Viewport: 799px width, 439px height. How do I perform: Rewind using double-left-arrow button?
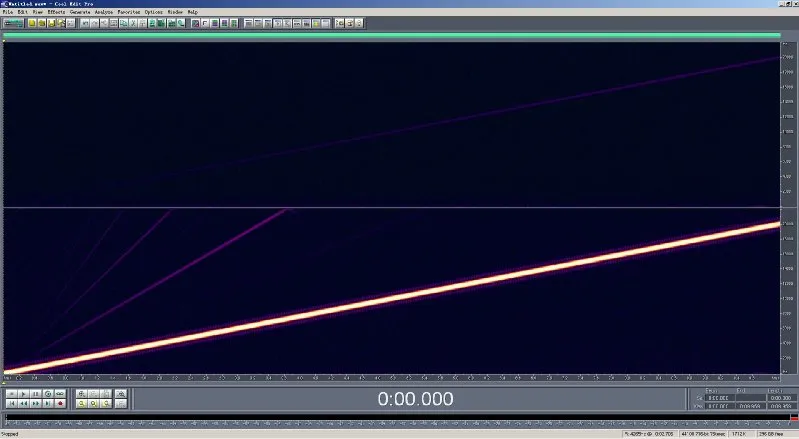(x=23, y=403)
